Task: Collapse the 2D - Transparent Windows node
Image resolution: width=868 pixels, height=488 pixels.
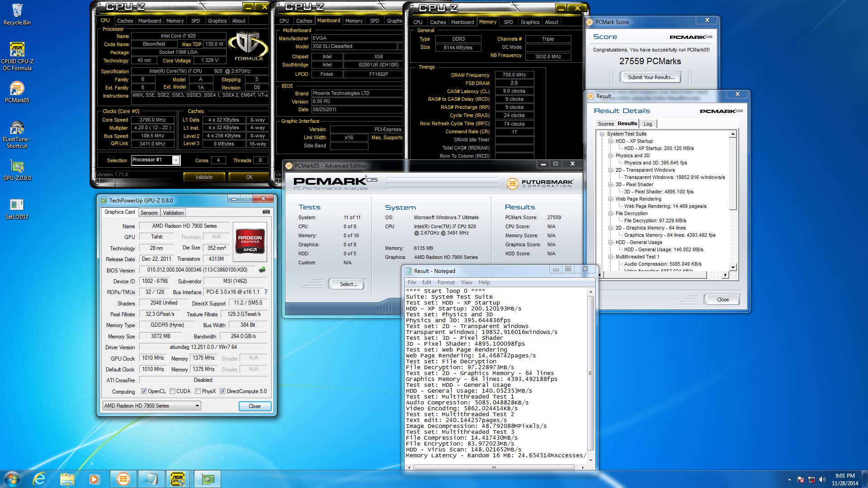Action: coord(610,170)
